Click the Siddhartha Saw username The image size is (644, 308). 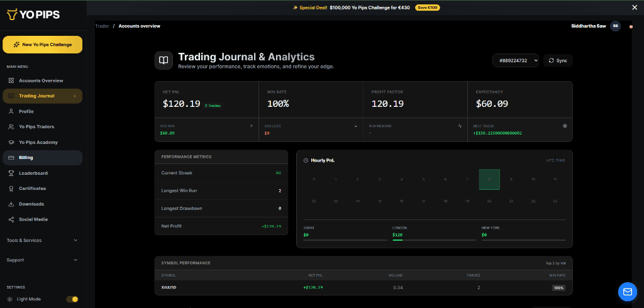click(x=588, y=26)
